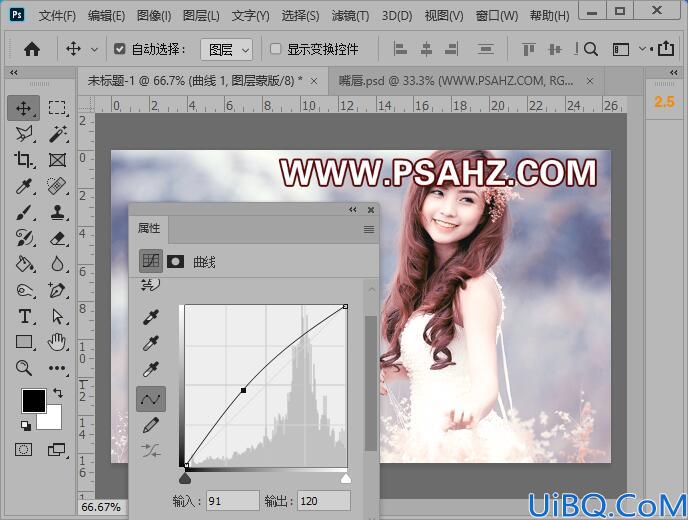Pick the gray point eyedropper in Curves
Screen dimensions: 688x520
point(151,343)
